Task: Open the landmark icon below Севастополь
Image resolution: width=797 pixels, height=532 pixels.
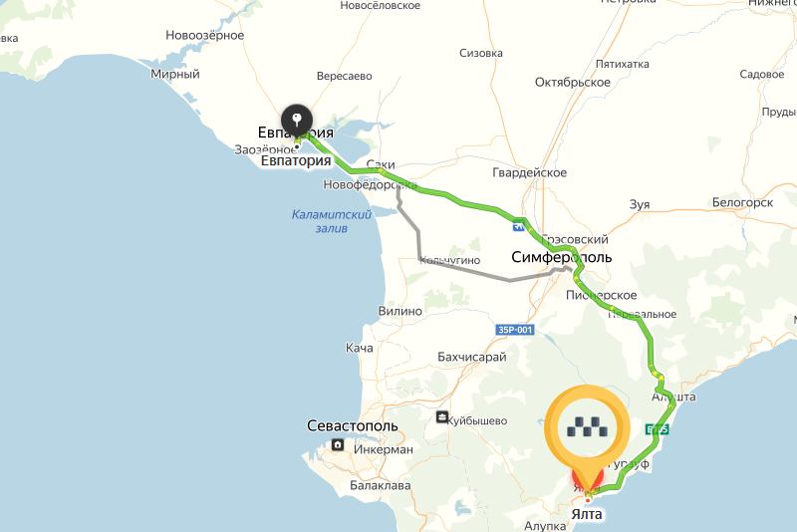Action: click(x=338, y=445)
